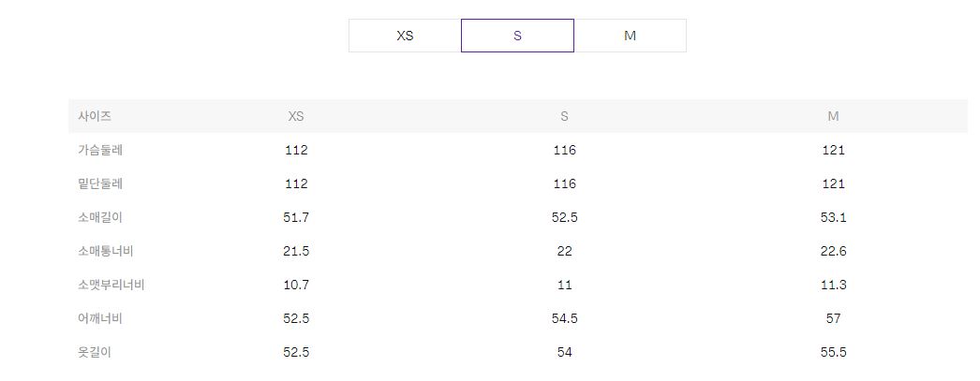Viewport: 980px width, 381px height.
Task: Select the XS size tab
Action: [x=405, y=36]
